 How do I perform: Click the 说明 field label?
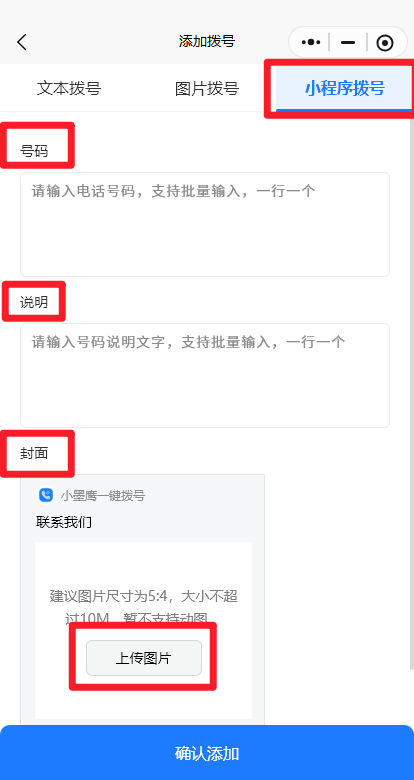click(x=34, y=302)
